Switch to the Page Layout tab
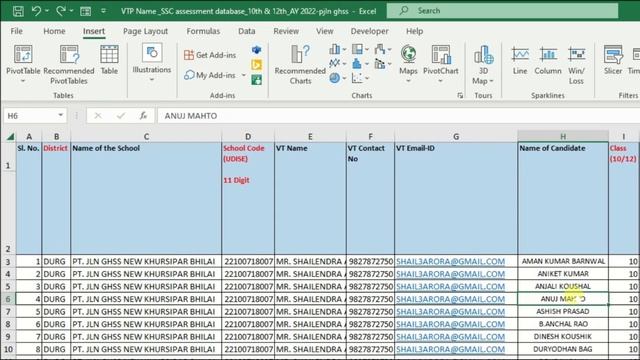Screen dimensions: 640x360 coord(145,31)
